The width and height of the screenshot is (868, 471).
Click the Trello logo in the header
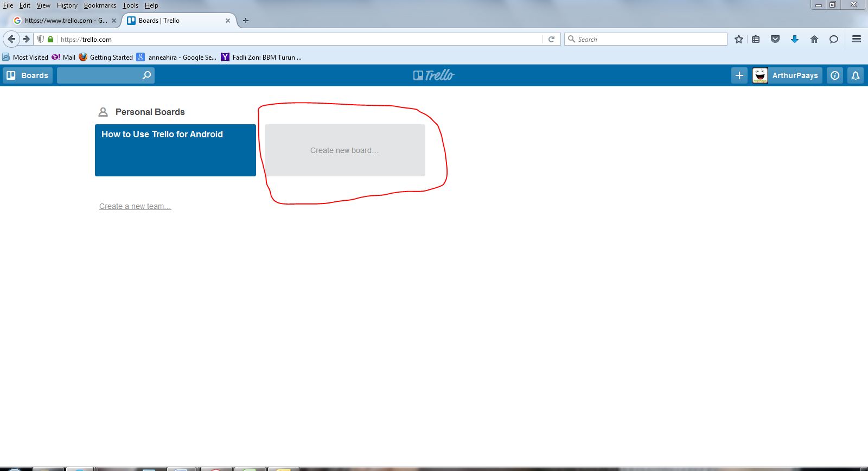[434, 75]
